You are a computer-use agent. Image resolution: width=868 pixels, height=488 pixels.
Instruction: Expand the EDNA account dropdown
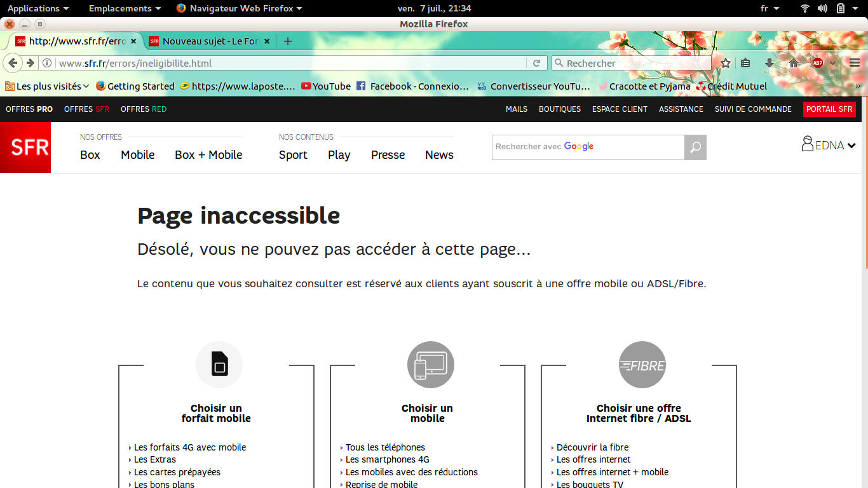(829, 146)
